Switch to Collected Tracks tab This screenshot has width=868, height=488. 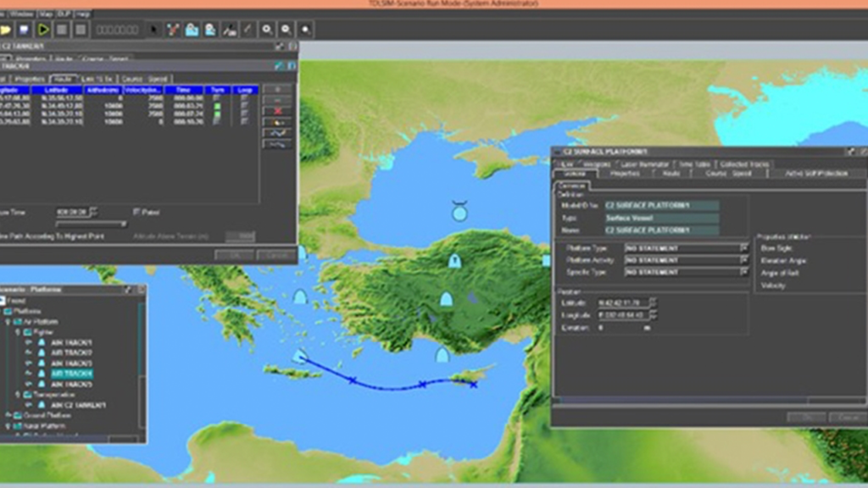click(x=744, y=164)
